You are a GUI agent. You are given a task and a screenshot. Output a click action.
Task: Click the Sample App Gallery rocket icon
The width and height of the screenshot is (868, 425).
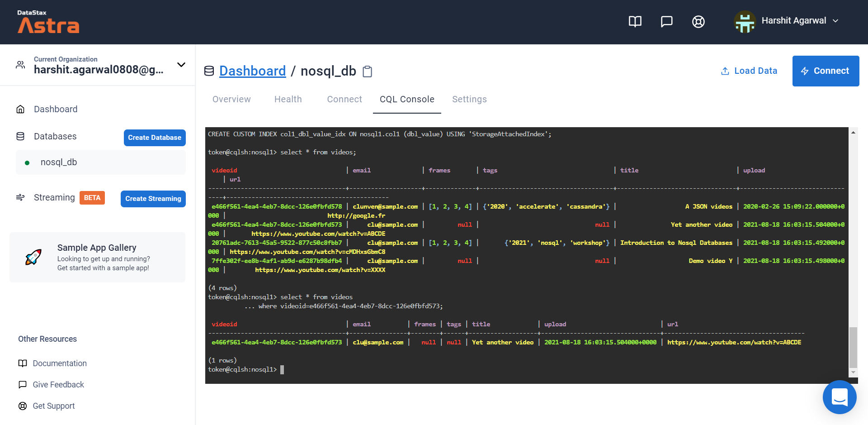[34, 257]
